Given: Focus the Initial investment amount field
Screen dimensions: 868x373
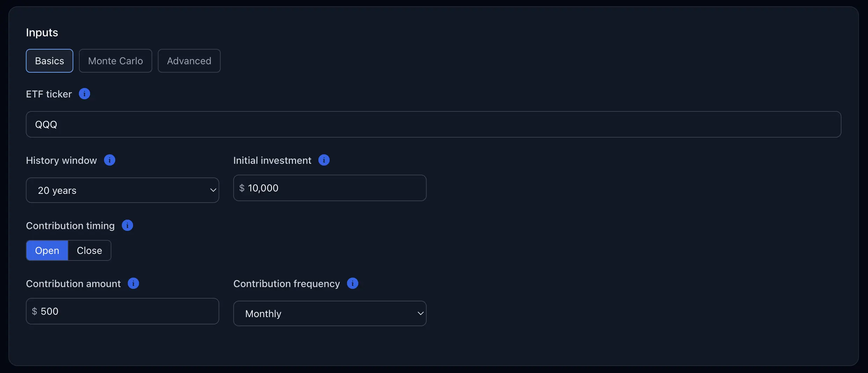Looking at the screenshot, I should coord(335,188).
